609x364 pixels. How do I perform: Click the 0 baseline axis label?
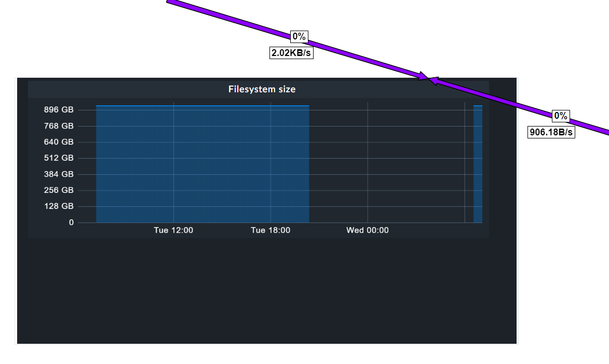pos(71,222)
